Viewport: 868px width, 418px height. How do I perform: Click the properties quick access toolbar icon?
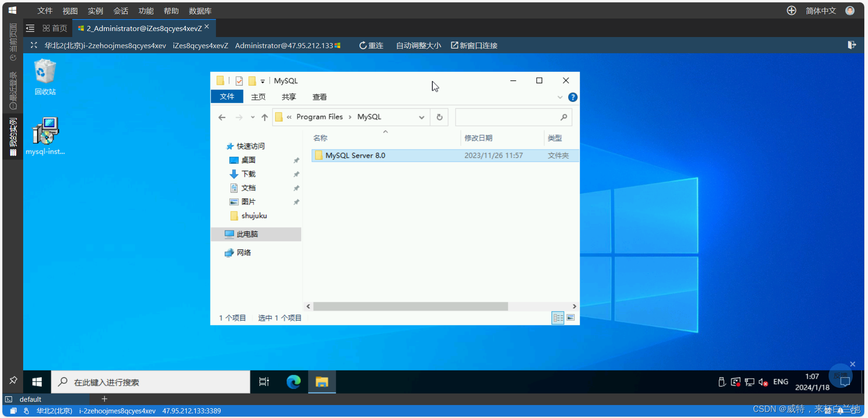coord(239,81)
